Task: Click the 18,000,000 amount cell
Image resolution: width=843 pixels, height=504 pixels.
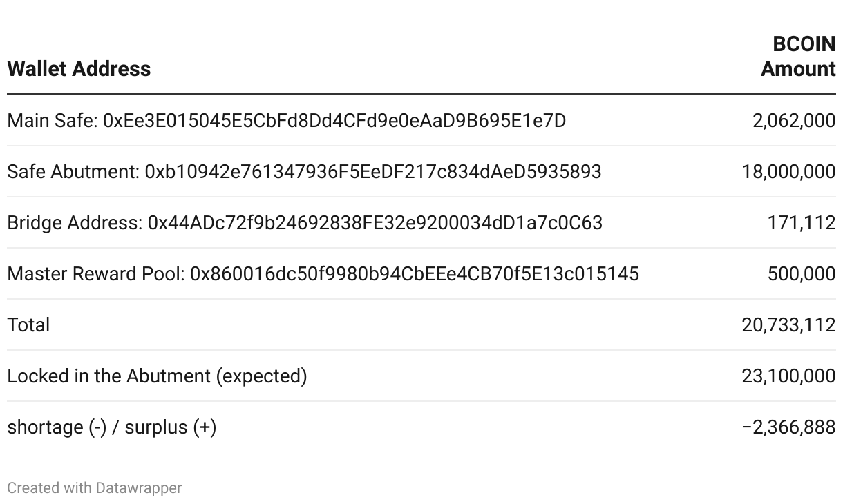Action: (788, 172)
